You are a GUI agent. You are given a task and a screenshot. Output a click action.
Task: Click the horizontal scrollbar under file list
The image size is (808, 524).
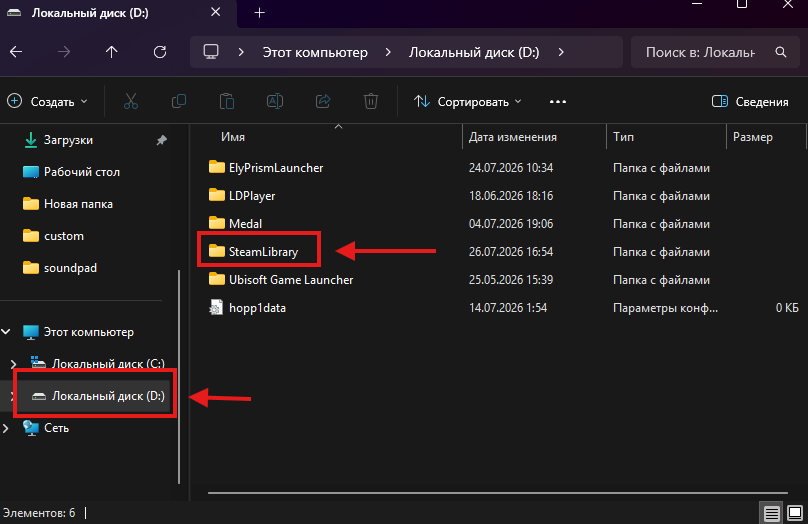tap(498, 493)
